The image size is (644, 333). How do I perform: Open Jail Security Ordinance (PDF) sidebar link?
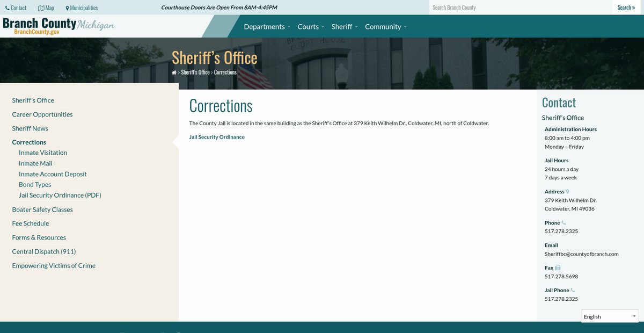(60, 195)
